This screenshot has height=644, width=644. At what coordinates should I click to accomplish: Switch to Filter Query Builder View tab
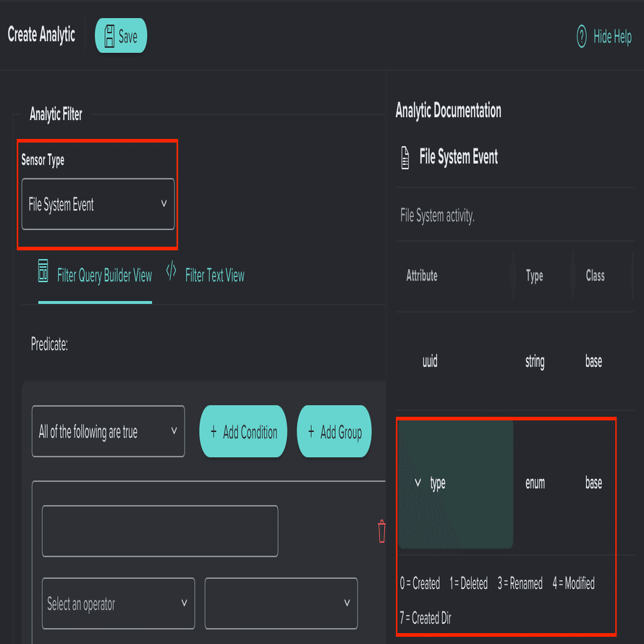click(96, 275)
